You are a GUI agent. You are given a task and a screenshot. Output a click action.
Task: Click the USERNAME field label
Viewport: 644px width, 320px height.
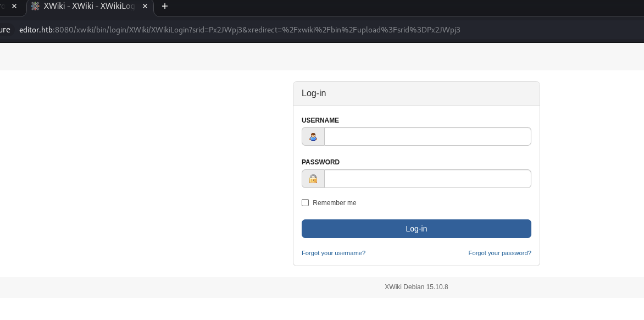point(320,120)
